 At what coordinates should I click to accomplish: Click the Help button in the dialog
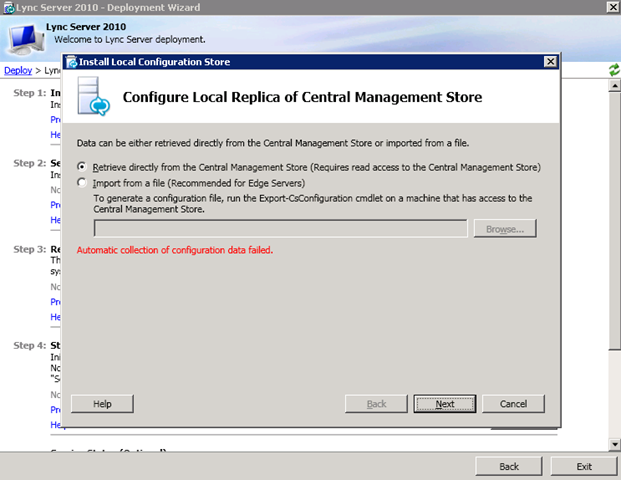(x=102, y=404)
